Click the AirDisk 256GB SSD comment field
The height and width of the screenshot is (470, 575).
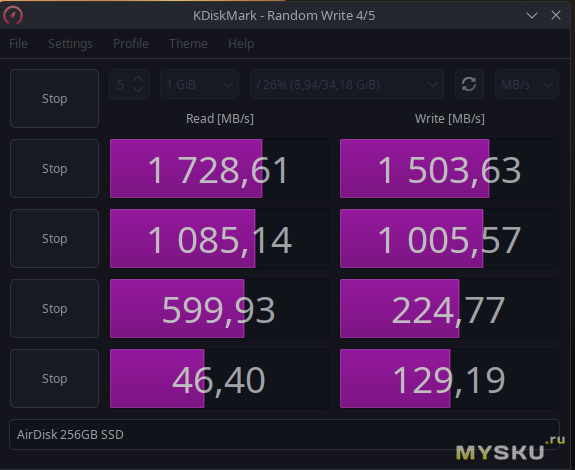(284, 434)
